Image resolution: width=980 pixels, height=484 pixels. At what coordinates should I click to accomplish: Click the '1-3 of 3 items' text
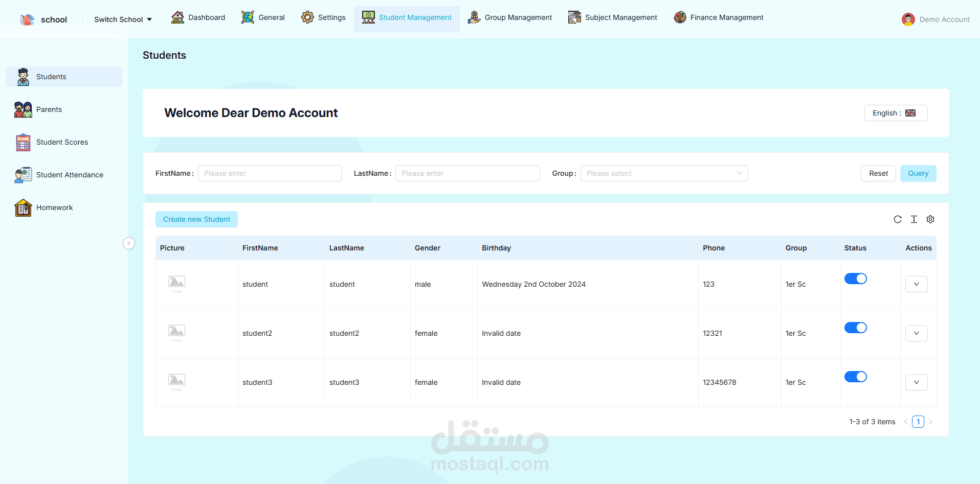click(x=872, y=422)
